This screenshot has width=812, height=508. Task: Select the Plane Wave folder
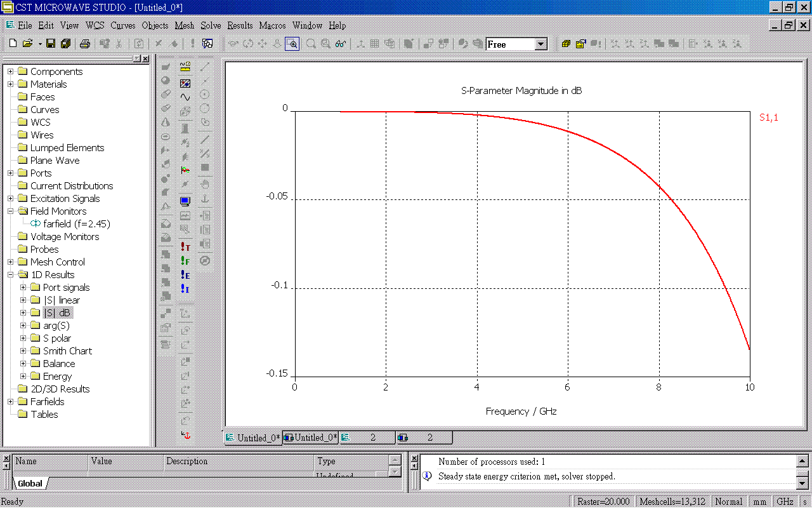point(55,160)
